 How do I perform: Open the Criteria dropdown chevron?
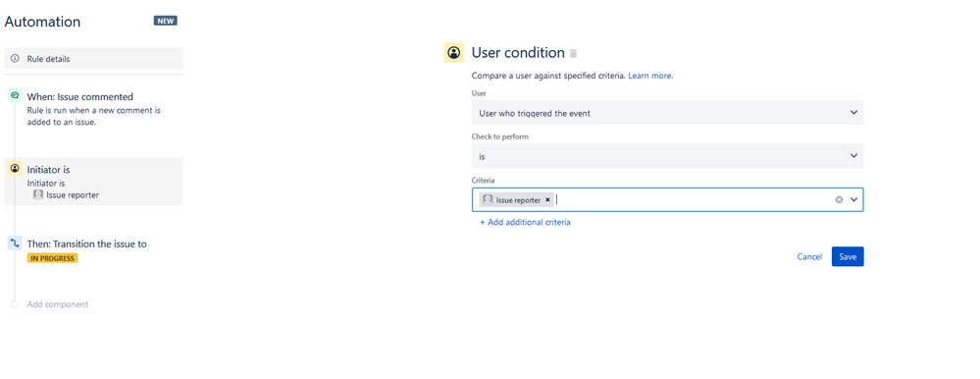click(x=853, y=199)
